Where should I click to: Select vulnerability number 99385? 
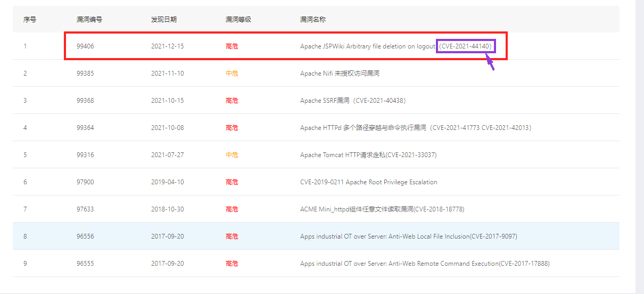coord(85,73)
